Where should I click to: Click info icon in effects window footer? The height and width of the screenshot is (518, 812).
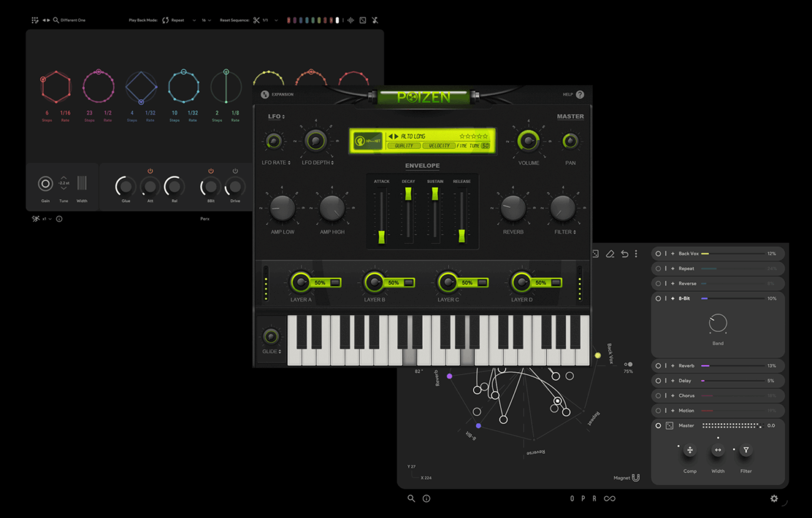pyautogui.click(x=427, y=499)
